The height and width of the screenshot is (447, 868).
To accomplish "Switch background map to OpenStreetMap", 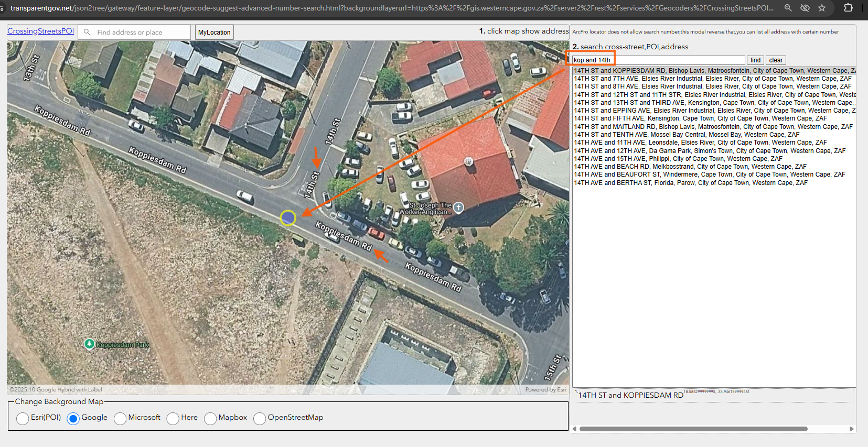I will [x=260, y=418].
